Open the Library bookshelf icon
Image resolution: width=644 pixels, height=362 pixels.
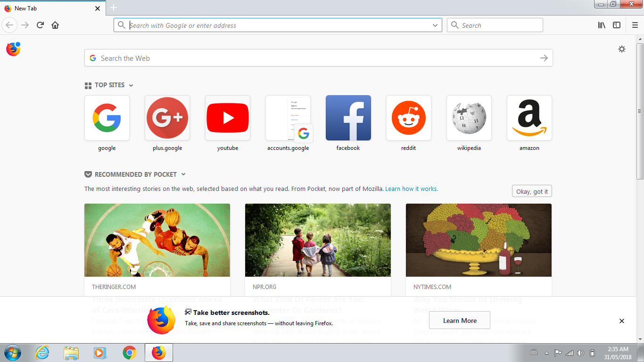pos(602,25)
